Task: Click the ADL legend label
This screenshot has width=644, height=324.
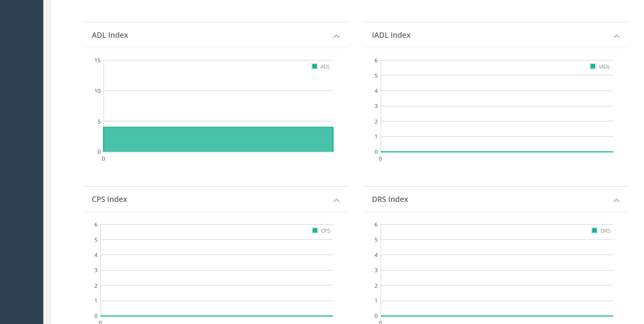Action: pyautogui.click(x=325, y=67)
